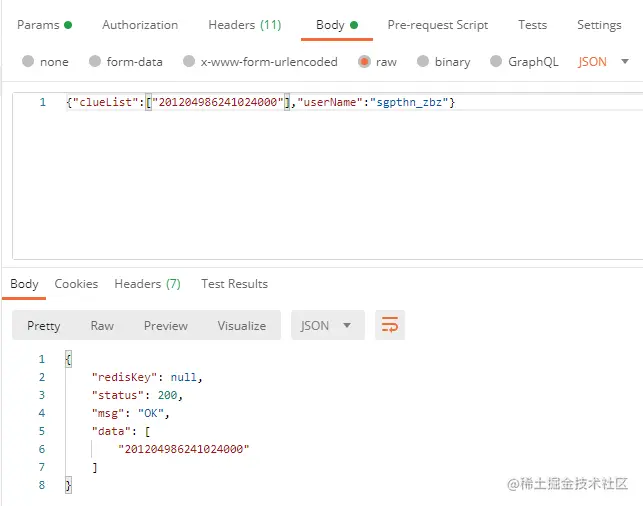Open the response Cookies tab
This screenshot has height=506, width=643.
point(76,284)
